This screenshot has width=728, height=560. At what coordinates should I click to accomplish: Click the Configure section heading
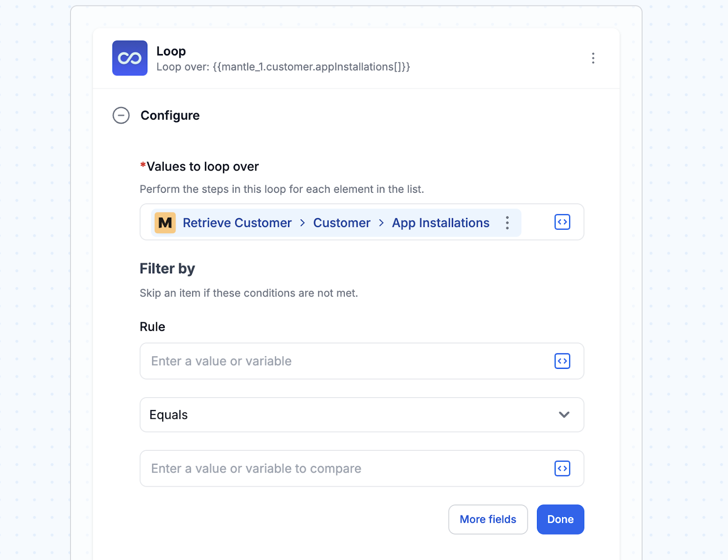click(x=170, y=116)
